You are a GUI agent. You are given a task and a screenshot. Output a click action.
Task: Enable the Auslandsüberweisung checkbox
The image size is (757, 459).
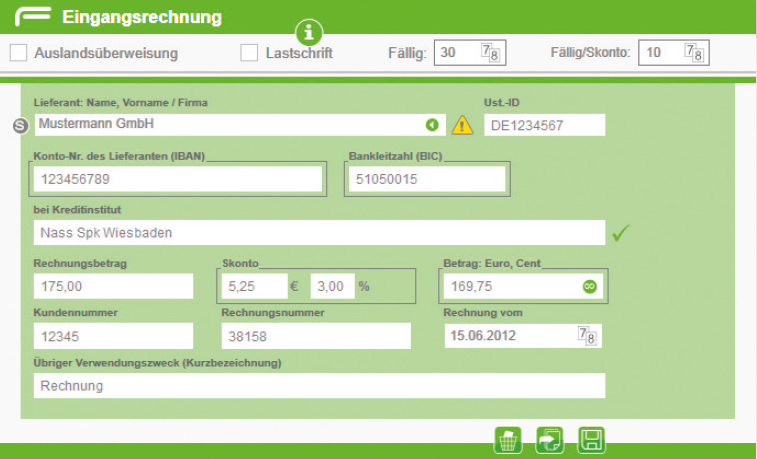(x=18, y=53)
